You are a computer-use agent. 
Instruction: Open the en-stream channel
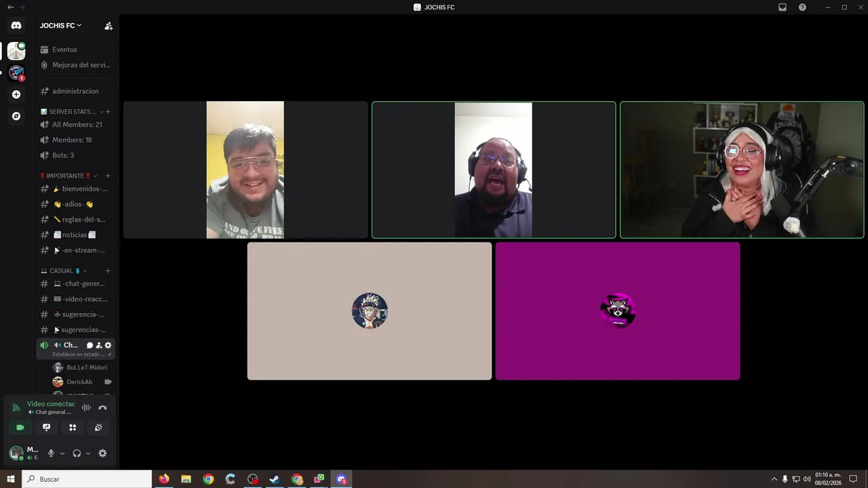[x=75, y=250]
